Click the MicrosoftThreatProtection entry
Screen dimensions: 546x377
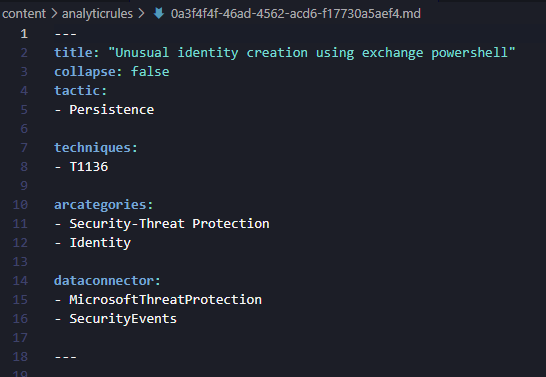point(165,299)
